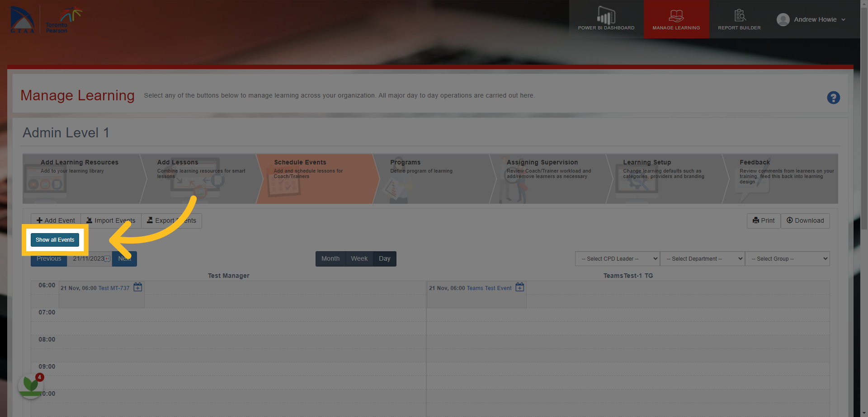Click the Manage Learning book icon
The image size is (868, 417).
tap(676, 16)
